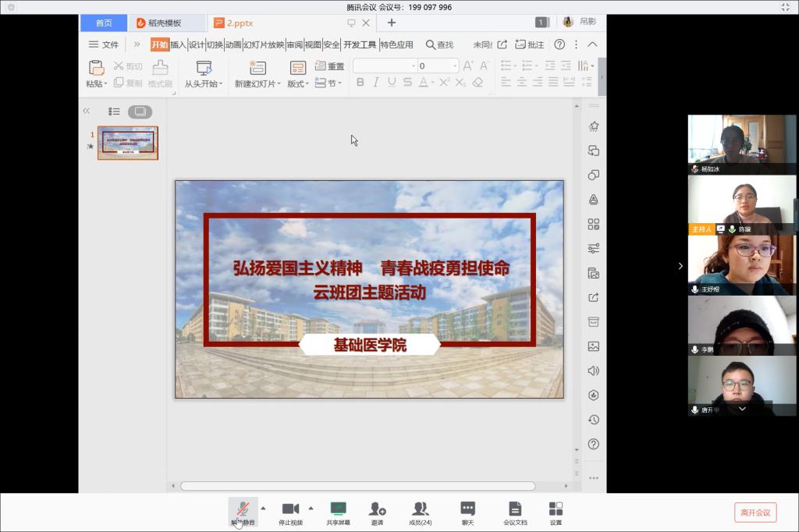Toggle the 共享屏幕 screen sharing button
The height and width of the screenshot is (532, 799).
point(338,509)
